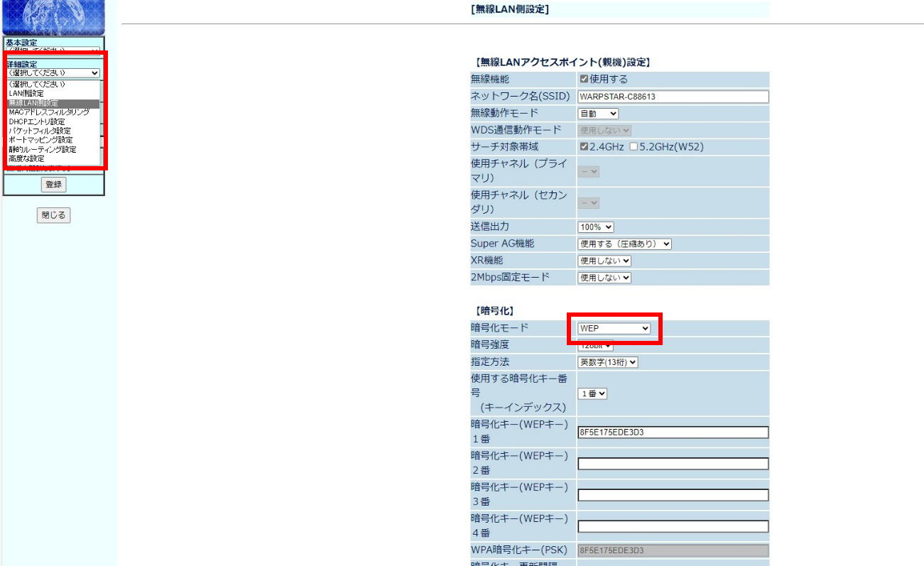This screenshot has width=924, height=566.
Task: Open the 2Mbps固定モード dropdown
Action: [604, 278]
